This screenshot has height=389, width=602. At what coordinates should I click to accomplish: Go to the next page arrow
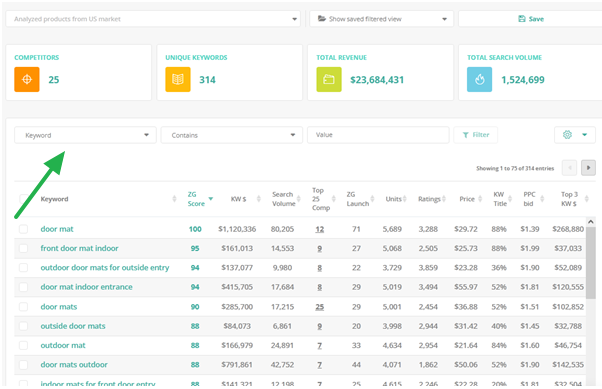pos(588,168)
